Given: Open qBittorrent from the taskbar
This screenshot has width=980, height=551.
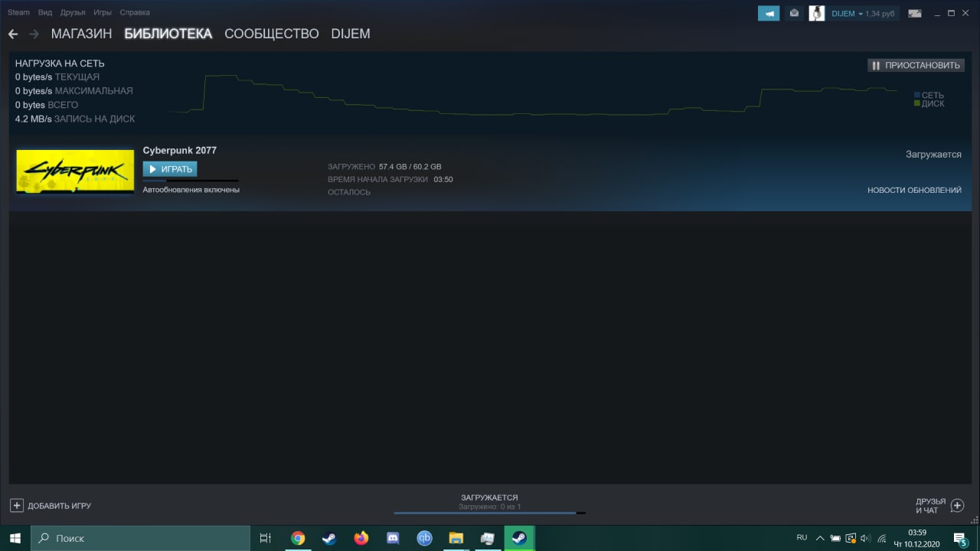Looking at the screenshot, I should tap(424, 538).
